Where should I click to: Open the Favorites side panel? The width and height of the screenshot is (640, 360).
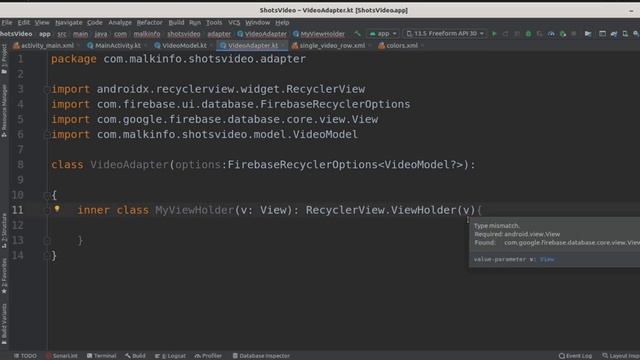point(4,276)
